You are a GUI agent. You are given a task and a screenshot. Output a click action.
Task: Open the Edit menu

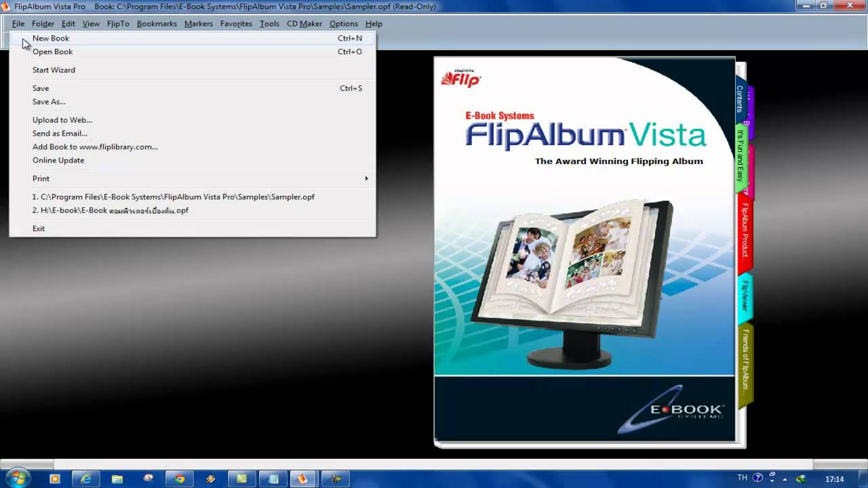68,24
